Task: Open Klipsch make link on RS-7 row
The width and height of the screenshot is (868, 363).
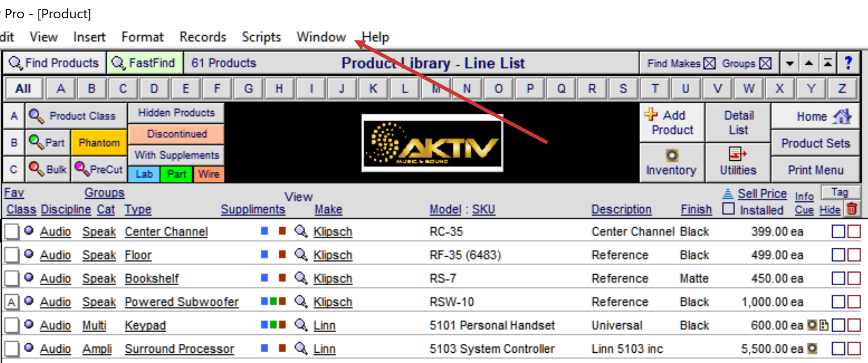Action: point(333,278)
